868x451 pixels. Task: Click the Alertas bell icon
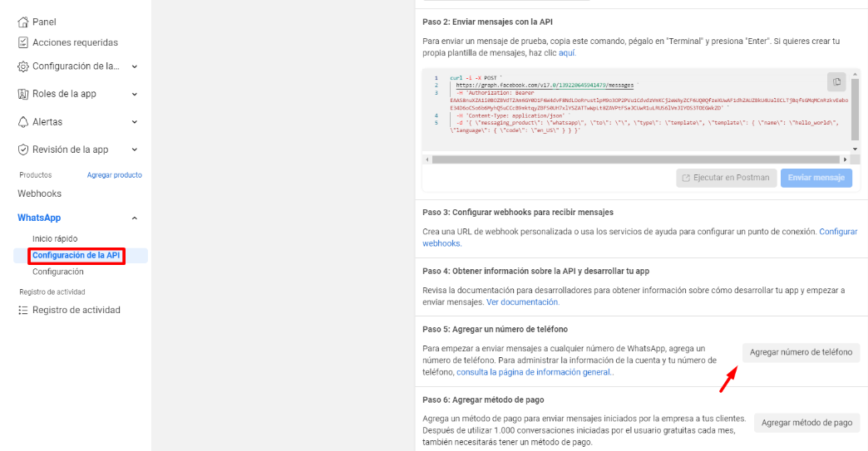[x=23, y=122]
